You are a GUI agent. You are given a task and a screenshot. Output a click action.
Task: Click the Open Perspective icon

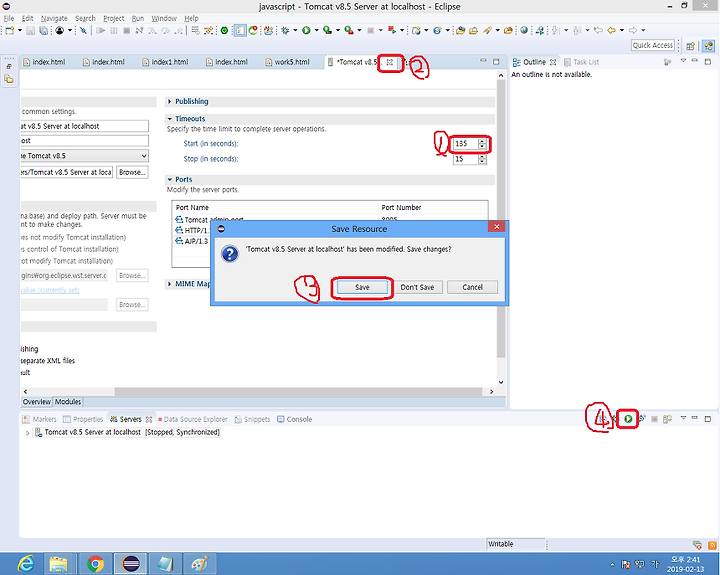(690, 45)
